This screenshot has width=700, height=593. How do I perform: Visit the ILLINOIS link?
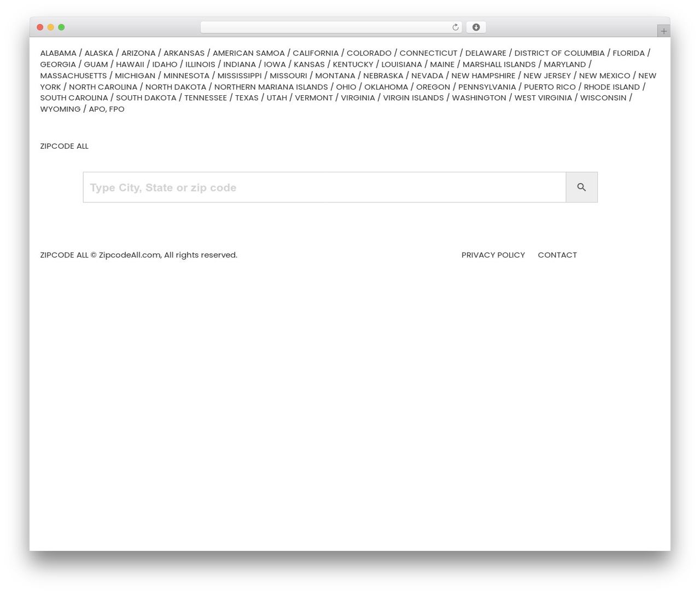pos(200,65)
